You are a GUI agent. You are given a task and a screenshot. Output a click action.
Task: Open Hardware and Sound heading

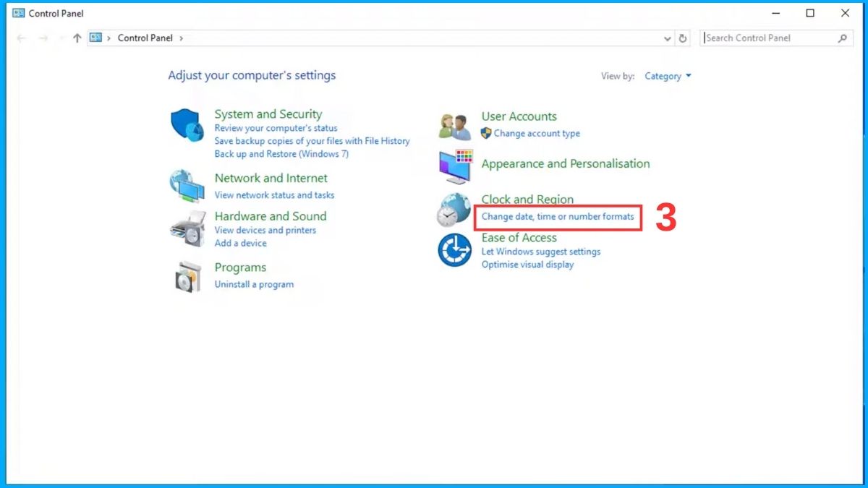click(x=271, y=216)
